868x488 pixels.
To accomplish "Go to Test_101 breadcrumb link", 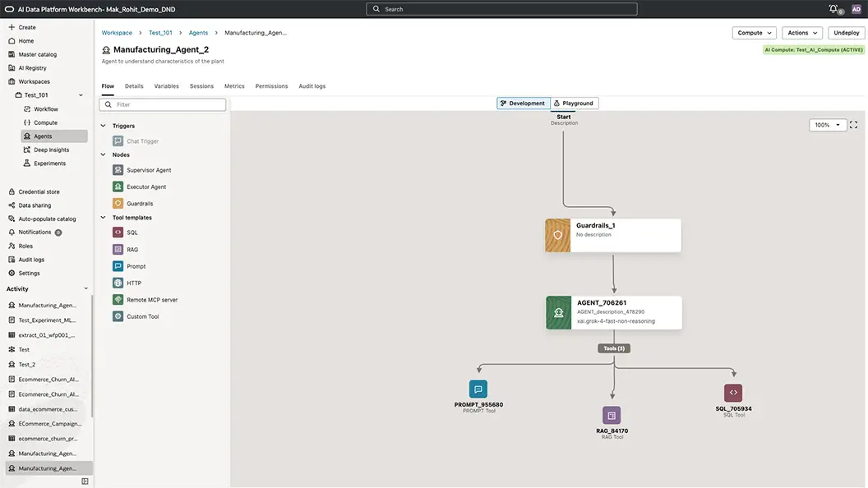I will coord(160,33).
